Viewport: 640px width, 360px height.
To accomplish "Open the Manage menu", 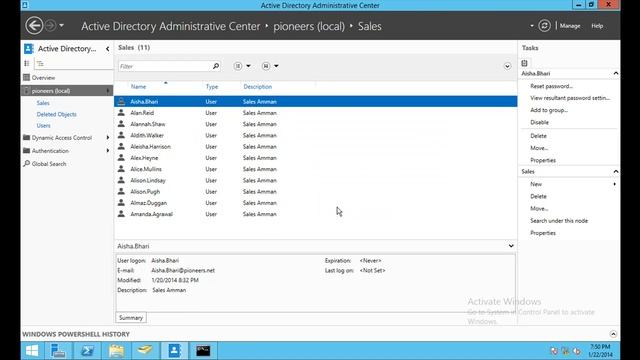I will point(570,26).
